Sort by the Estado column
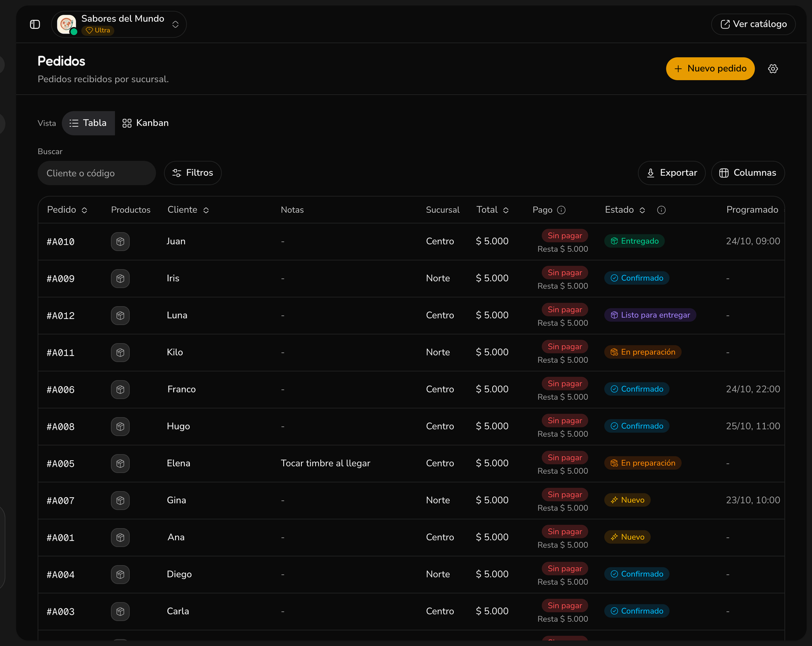The image size is (812, 646). pyautogui.click(x=625, y=210)
